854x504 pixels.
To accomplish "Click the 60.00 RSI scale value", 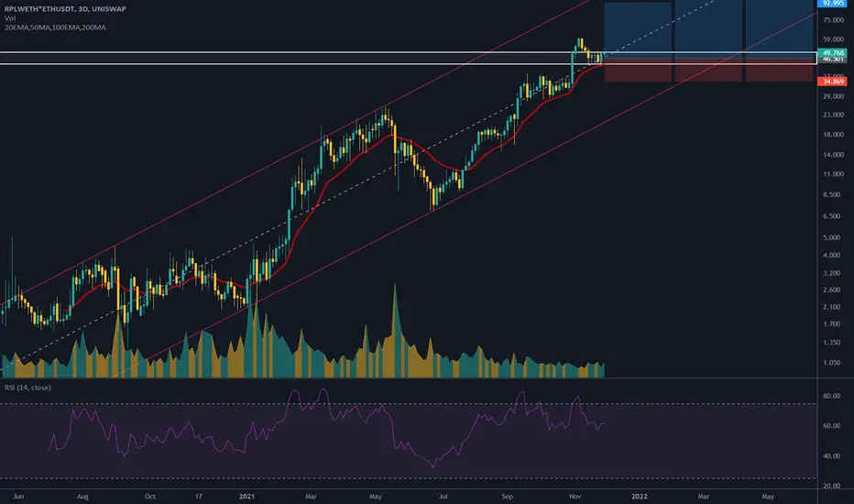I will click(x=832, y=426).
